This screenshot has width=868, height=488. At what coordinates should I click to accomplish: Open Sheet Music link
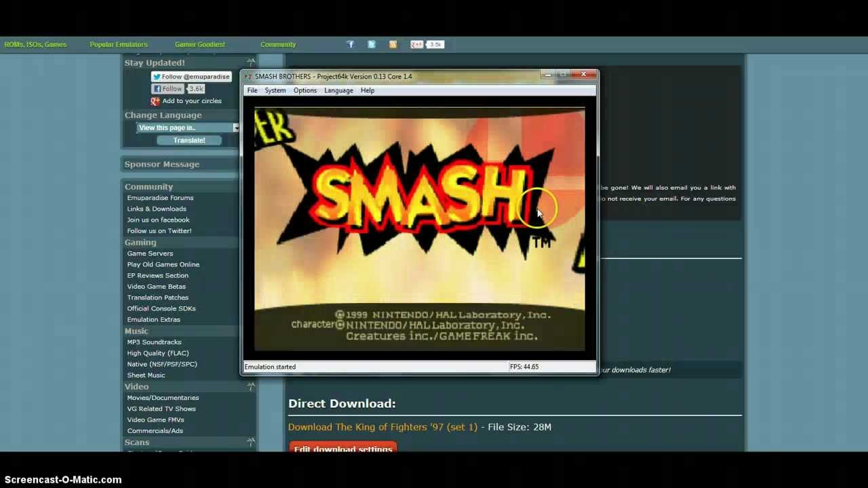tap(146, 375)
